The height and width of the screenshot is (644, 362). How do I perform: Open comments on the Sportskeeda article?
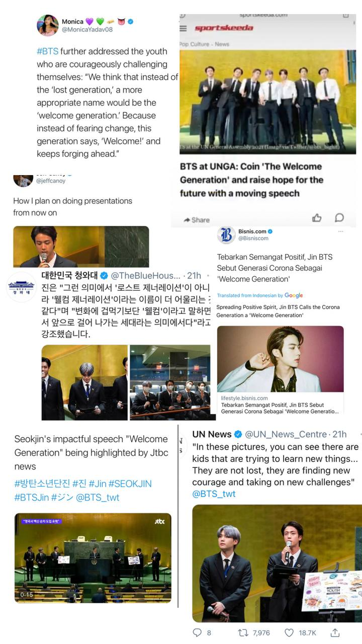pyautogui.click(x=339, y=218)
